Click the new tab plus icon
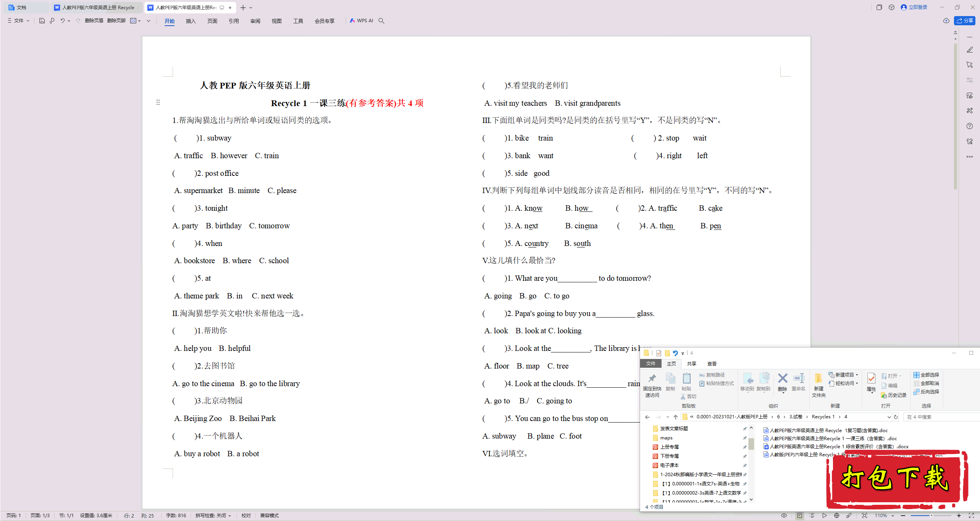The height and width of the screenshot is (521, 980). [x=243, y=8]
